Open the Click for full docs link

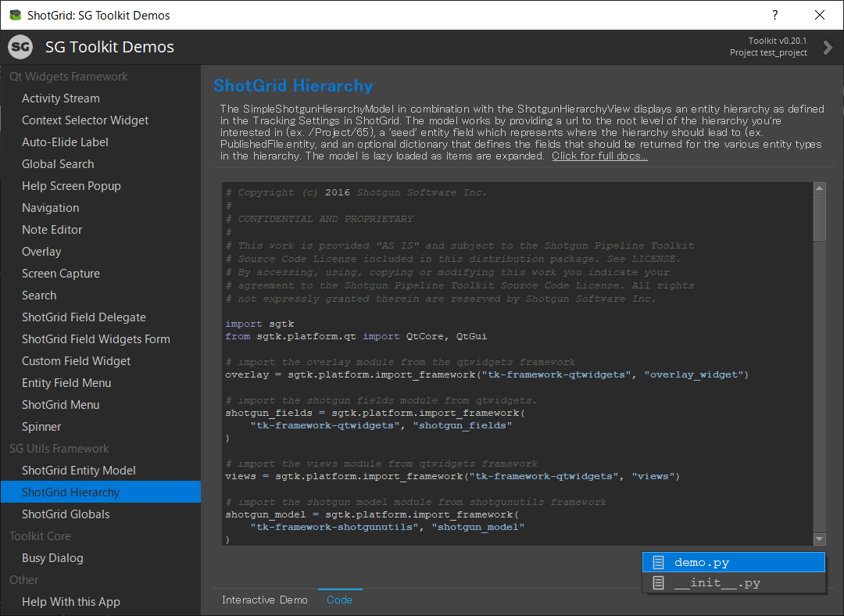(x=599, y=156)
